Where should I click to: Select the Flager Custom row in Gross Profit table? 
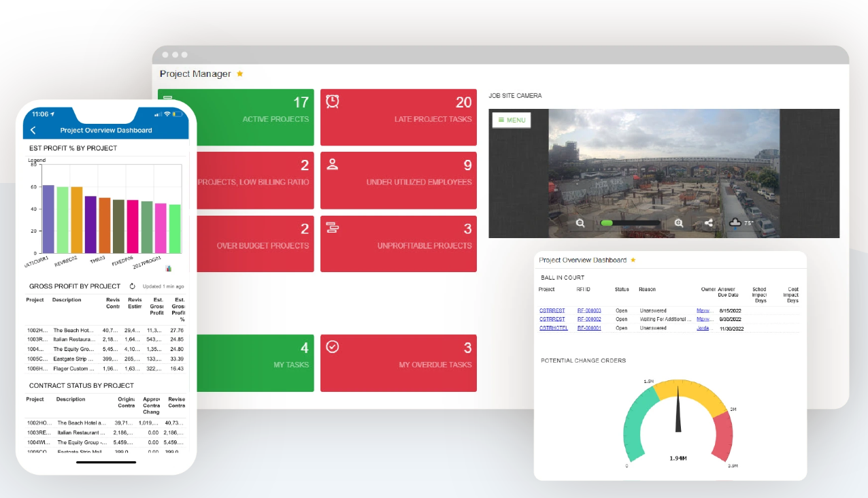click(x=106, y=368)
